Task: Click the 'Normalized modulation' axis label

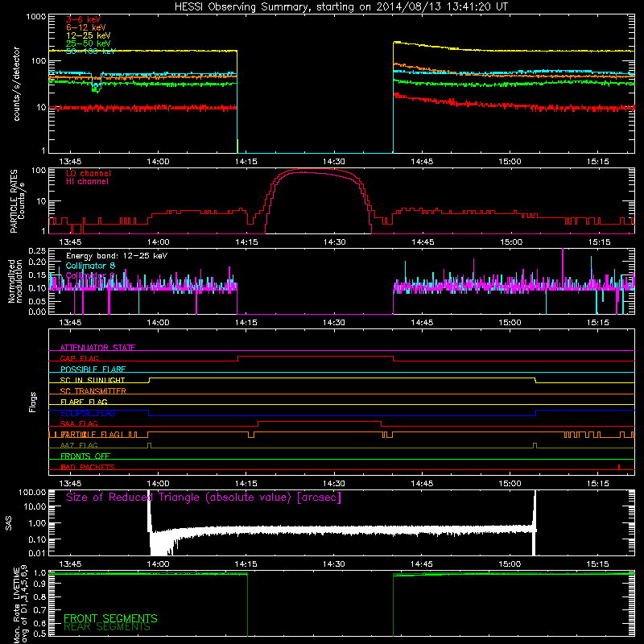Action: 15,281
